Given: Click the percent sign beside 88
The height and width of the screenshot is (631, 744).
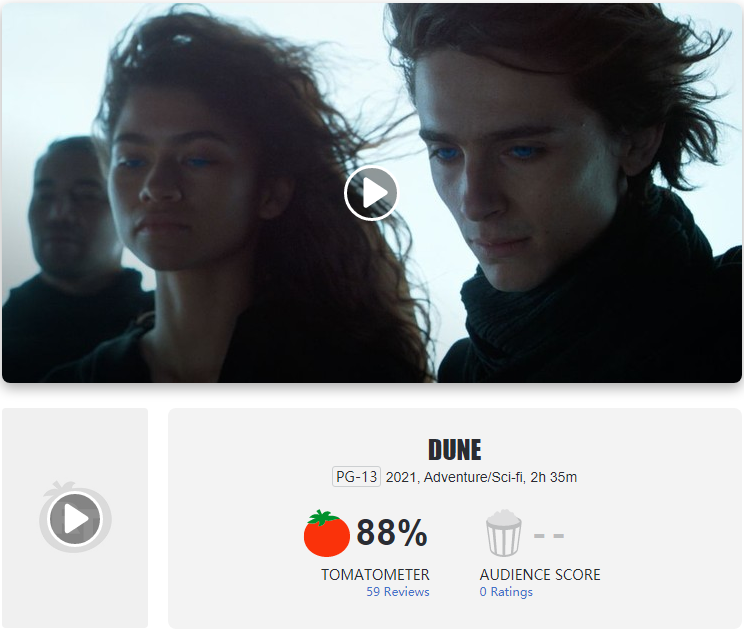Looking at the screenshot, I should click(x=412, y=533).
